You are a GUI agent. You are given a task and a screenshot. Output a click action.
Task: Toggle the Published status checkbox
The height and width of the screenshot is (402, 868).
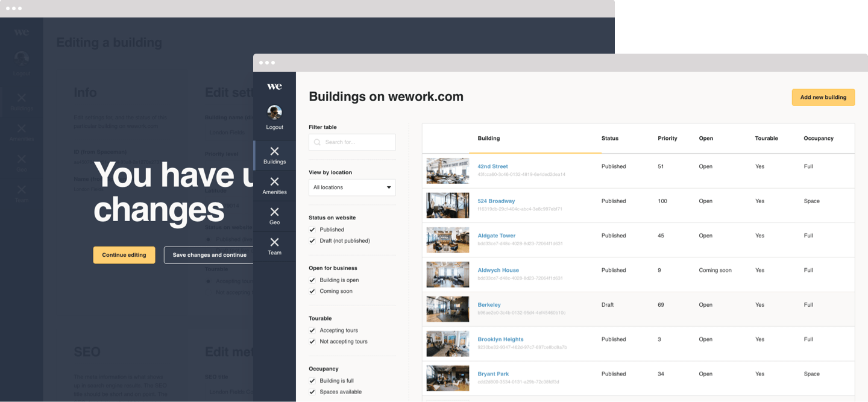click(x=312, y=230)
